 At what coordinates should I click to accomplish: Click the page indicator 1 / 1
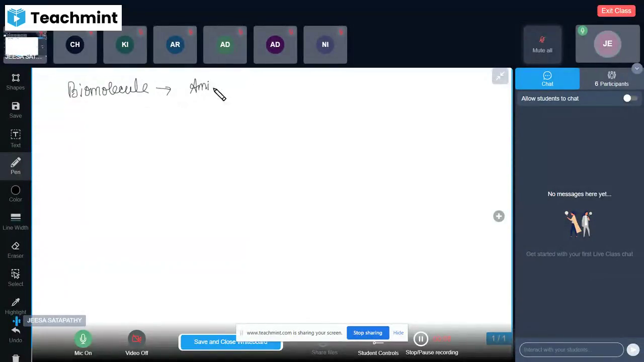[498, 338]
